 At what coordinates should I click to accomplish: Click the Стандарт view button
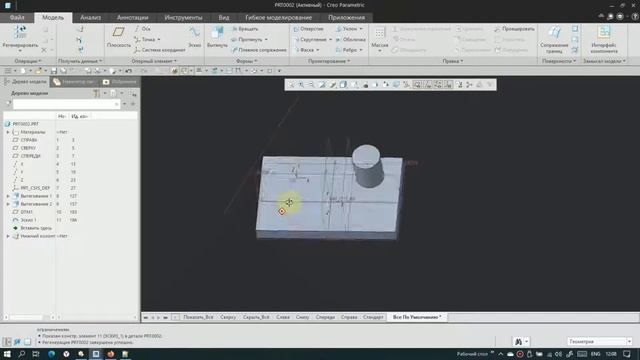click(373, 317)
